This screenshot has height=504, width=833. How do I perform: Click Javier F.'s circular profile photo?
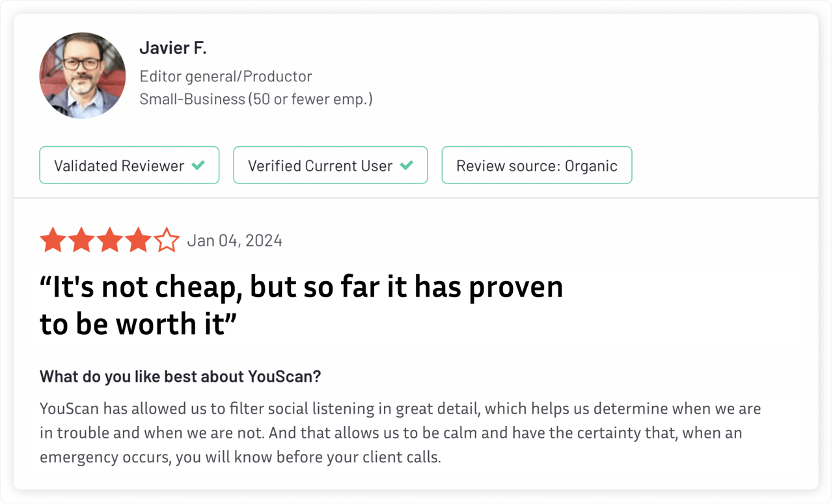tap(83, 75)
